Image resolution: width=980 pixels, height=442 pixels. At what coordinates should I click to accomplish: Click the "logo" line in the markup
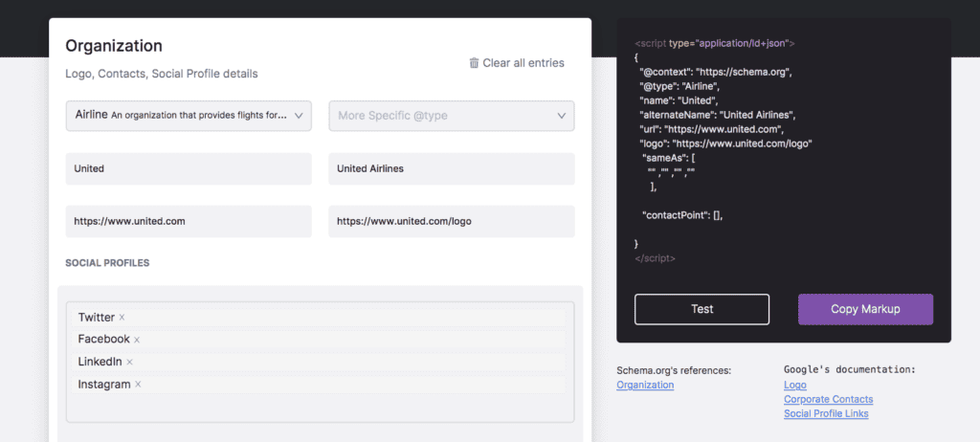(725, 144)
